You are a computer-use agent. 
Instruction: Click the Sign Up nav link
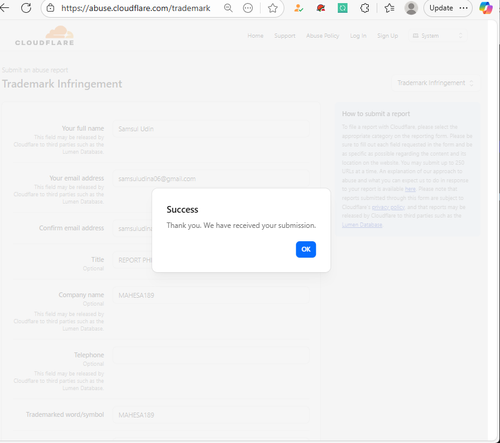pos(387,36)
